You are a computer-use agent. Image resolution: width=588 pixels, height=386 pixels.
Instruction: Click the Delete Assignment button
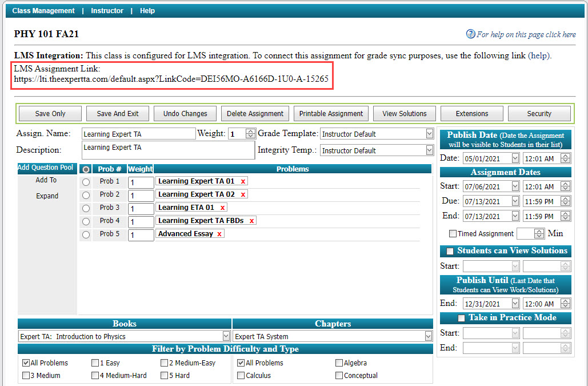pos(255,113)
